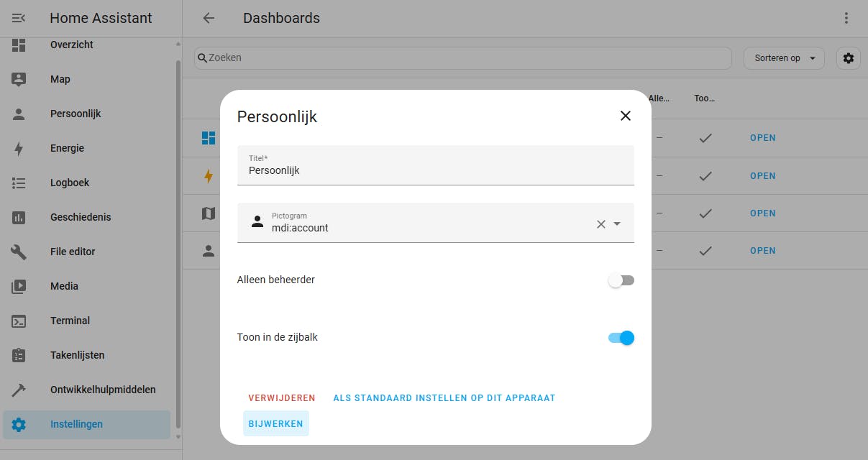The height and width of the screenshot is (460, 868).
Task: Select Ontwikkelhulpmiddelen in the sidebar
Action: [x=103, y=390]
